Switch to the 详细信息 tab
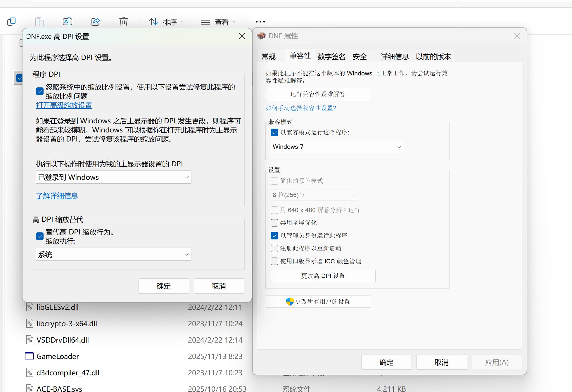Screen dimensions: 572x392 coord(395,56)
